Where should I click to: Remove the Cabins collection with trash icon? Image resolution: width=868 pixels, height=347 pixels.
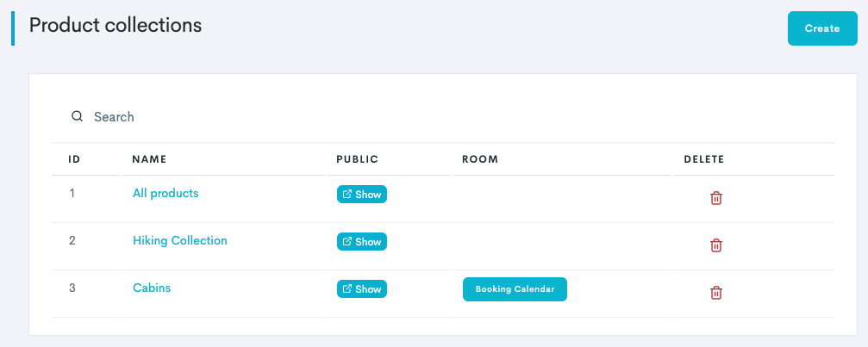715,293
